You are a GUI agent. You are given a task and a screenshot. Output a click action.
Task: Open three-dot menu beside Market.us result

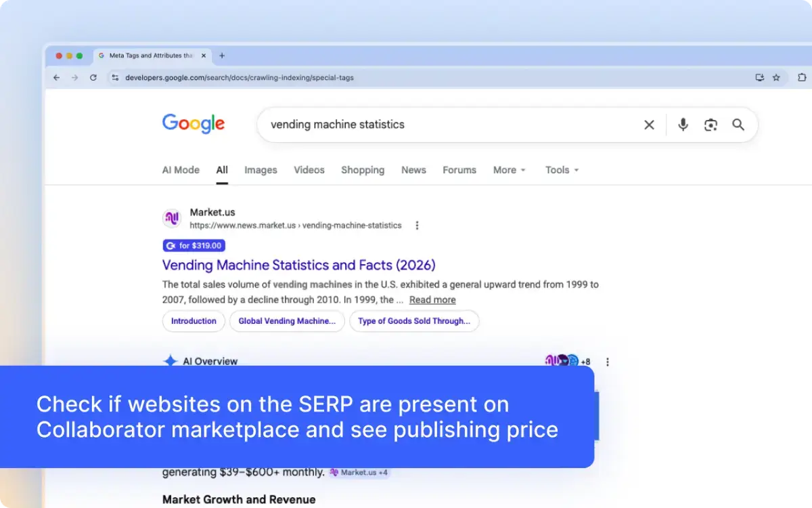pos(417,226)
